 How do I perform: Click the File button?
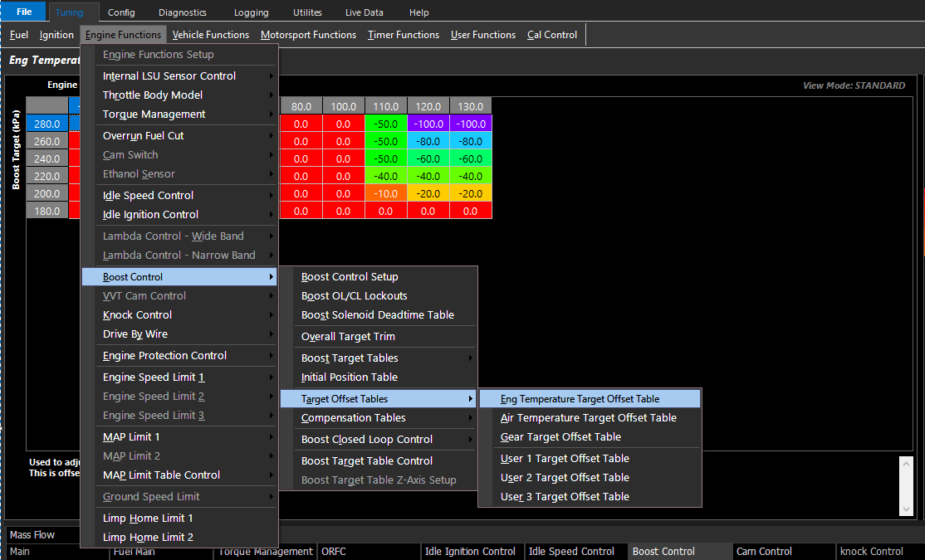24,12
